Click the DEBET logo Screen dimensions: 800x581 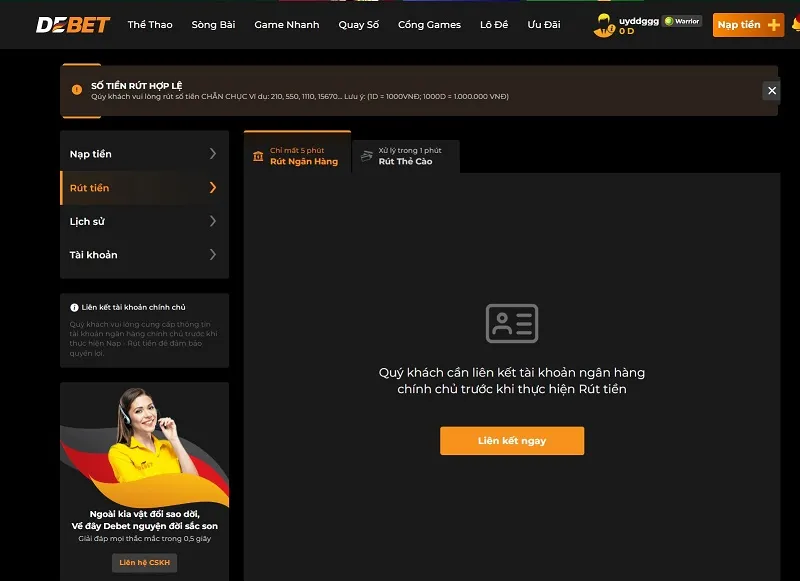pos(72,25)
